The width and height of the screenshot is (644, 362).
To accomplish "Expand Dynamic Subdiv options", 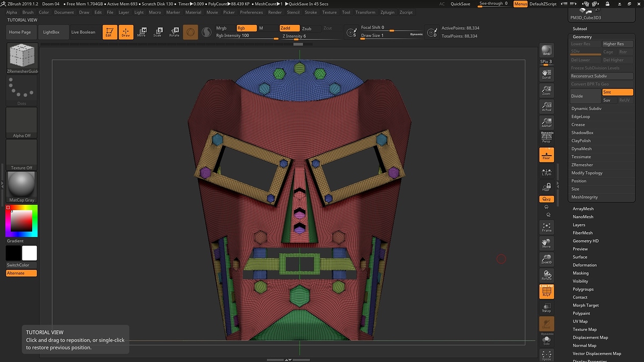I will click(587, 109).
